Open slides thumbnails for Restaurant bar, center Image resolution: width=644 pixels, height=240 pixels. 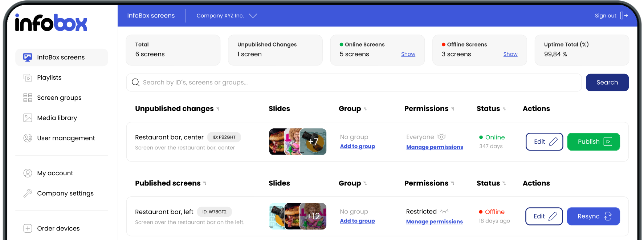tap(298, 142)
